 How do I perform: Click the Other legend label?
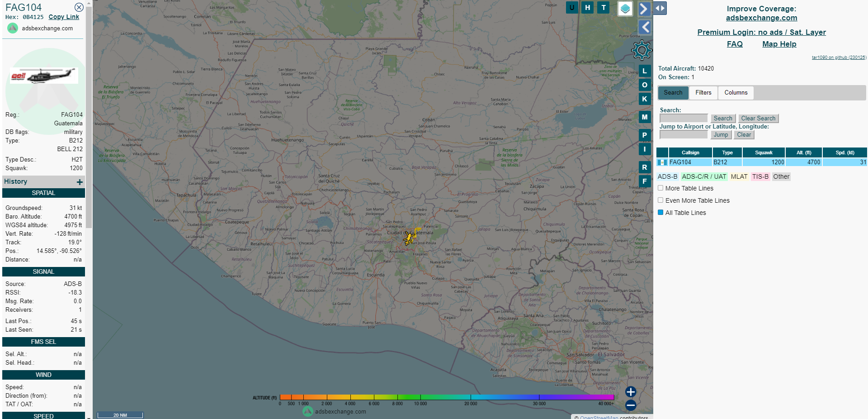click(781, 177)
